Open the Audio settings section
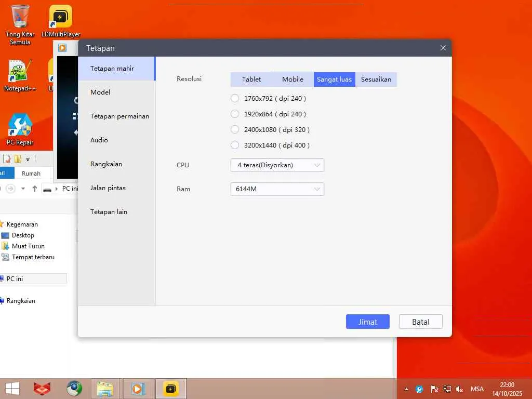The image size is (532, 399). [116, 140]
